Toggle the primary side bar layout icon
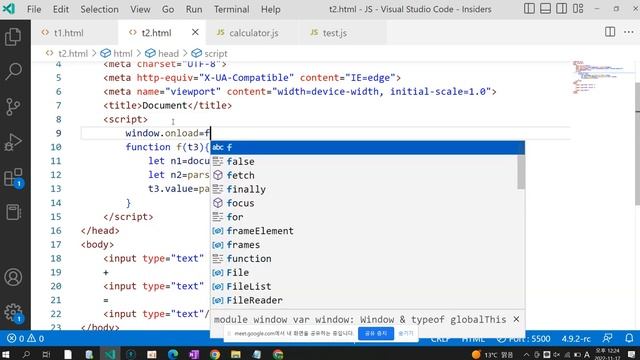Viewport: 640px width, 360px height. [529, 9]
